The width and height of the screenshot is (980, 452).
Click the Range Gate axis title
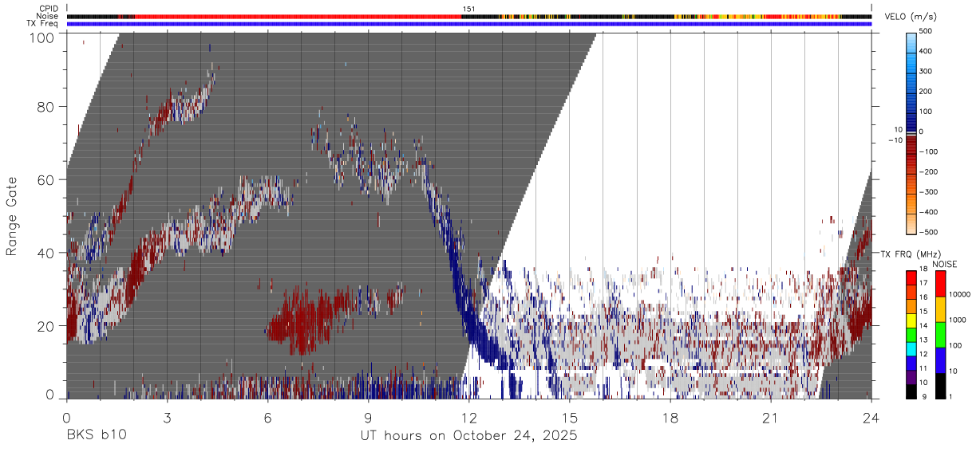click(x=12, y=217)
